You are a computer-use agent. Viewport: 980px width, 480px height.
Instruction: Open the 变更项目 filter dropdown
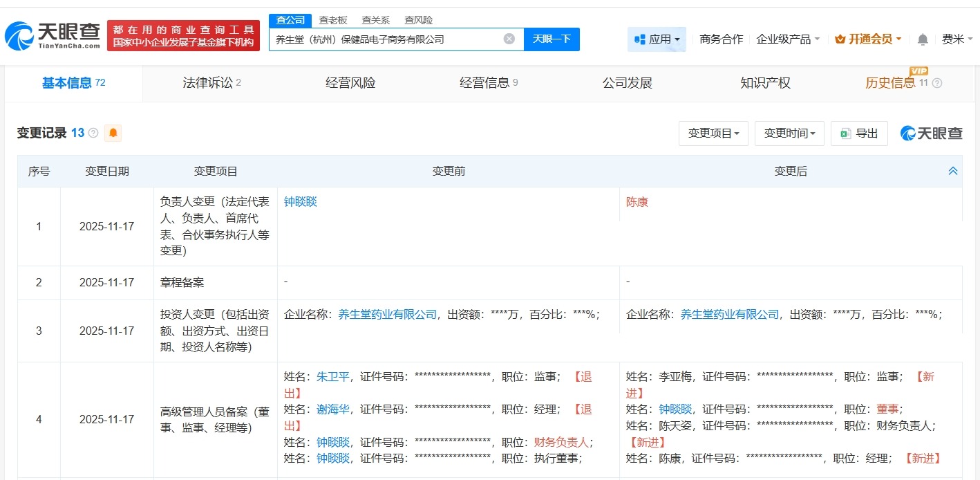713,133
